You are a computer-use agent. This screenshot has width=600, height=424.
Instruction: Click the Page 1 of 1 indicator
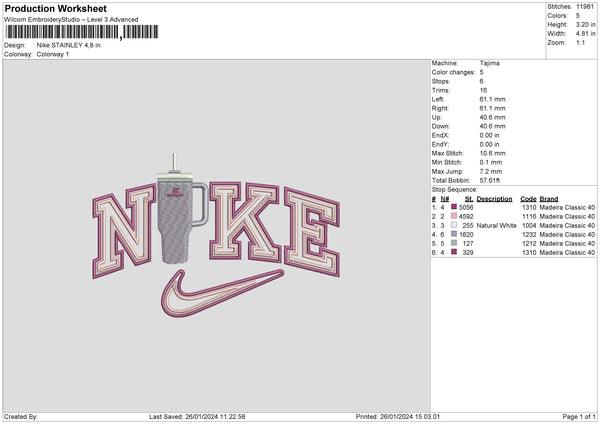[579, 417]
